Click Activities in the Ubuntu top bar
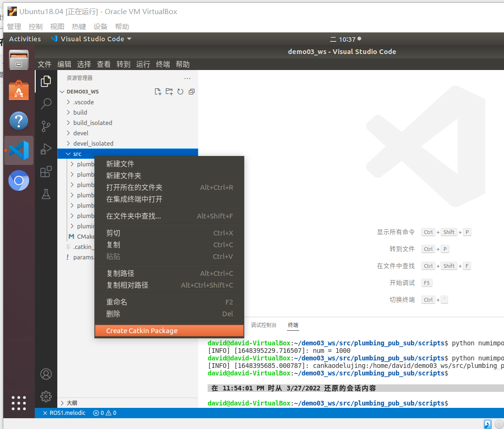 click(25, 39)
